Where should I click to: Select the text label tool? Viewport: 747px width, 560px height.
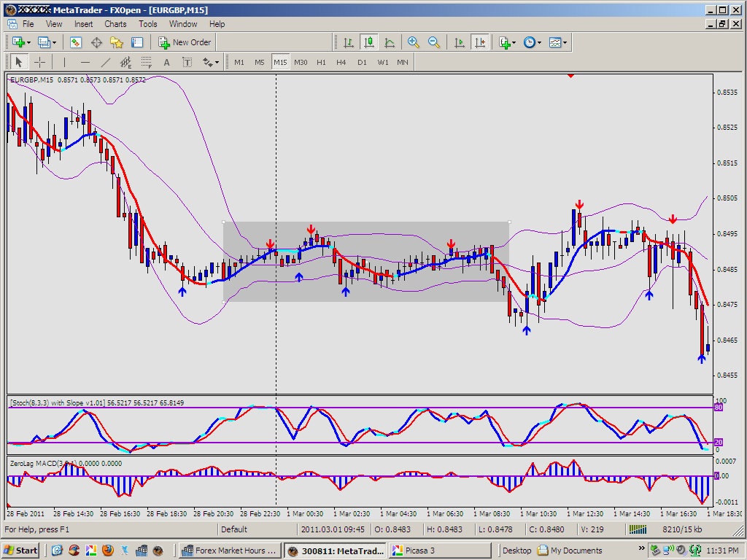click(x=187, y=63)
